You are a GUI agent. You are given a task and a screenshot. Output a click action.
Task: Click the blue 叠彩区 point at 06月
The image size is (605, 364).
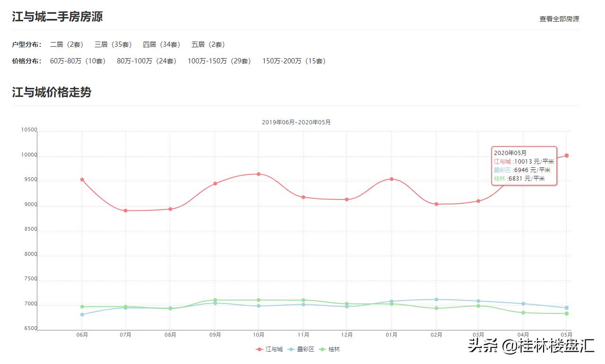click(82, 314)
